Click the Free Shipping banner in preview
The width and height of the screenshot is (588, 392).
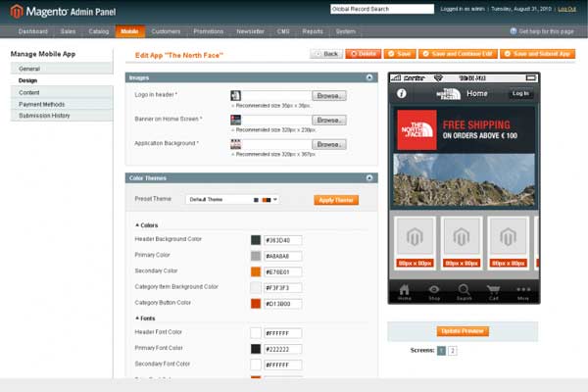pyautogui.click(x=465, y=129)
